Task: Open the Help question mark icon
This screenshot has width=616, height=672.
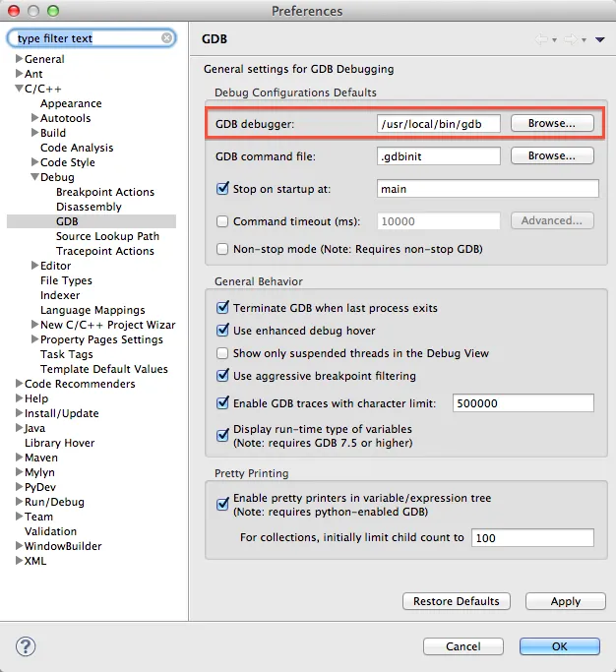Action: 26,646
